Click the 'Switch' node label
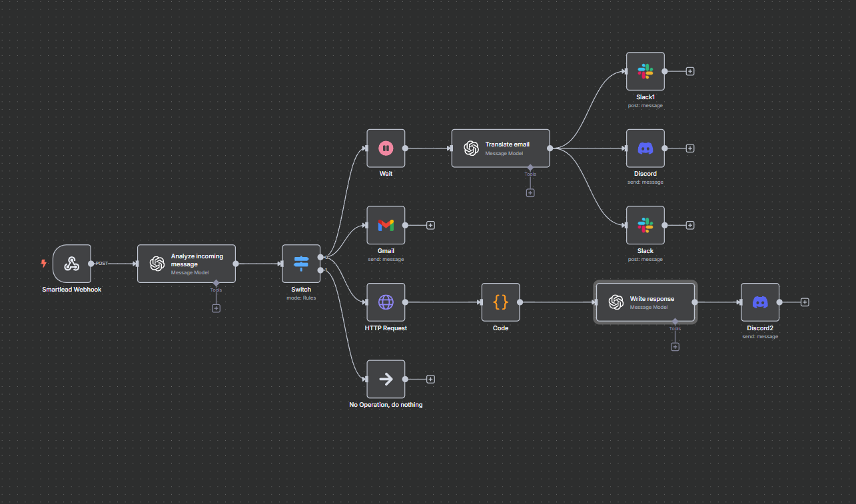This screenshot has height=504, width=856. tap(301, 290)
